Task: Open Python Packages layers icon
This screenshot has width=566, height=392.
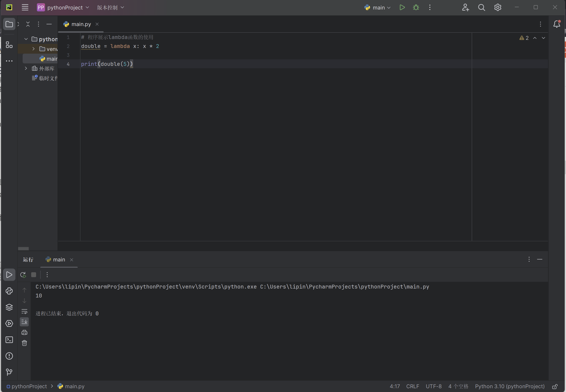Action: [9, 307]
